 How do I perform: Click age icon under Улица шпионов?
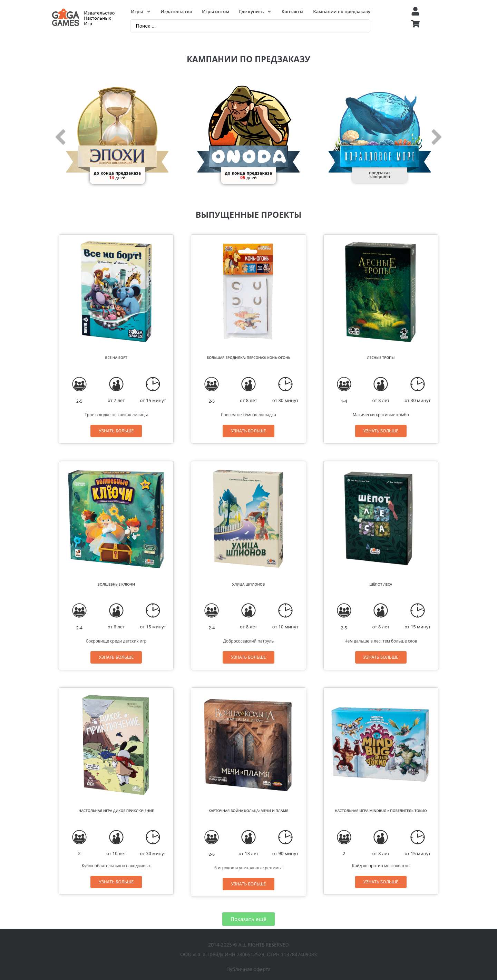248,610
